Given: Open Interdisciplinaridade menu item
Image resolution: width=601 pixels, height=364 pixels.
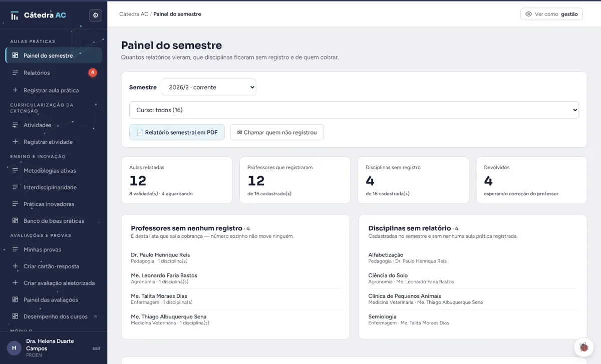Looking at the screenshot, I should click(54, 187).
